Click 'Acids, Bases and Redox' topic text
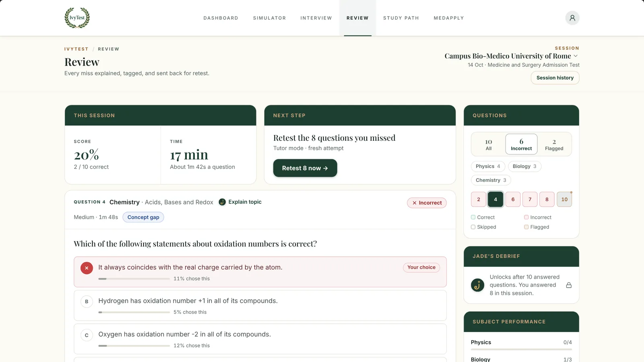The image size is (644, 362). point(179,202)
